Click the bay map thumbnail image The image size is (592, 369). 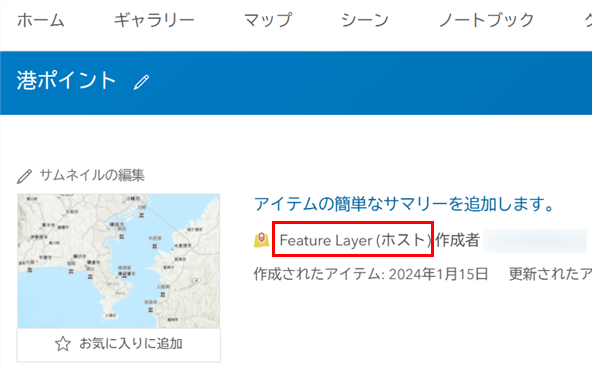119,261
